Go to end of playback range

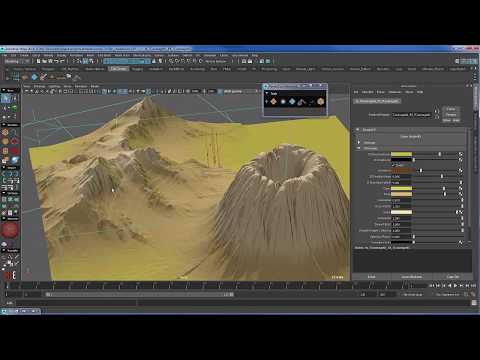pyautogui.click(x=473, y=286)
